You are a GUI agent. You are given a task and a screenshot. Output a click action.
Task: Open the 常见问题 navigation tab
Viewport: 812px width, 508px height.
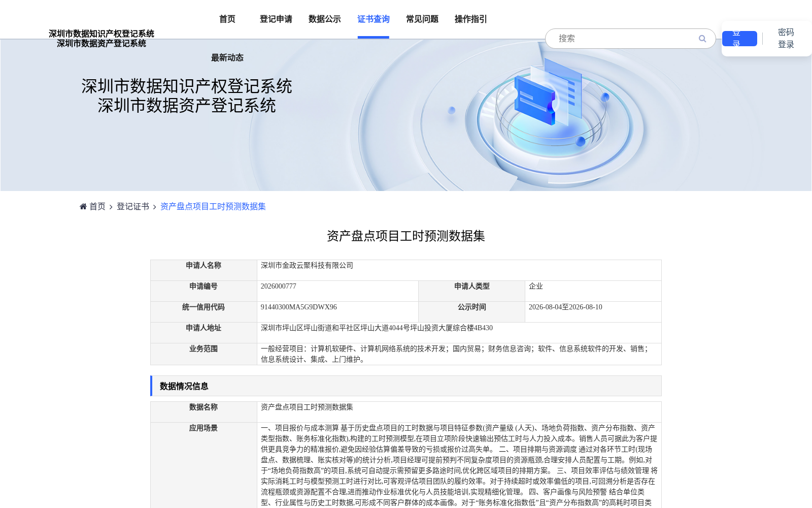click(x=422, y=19)
